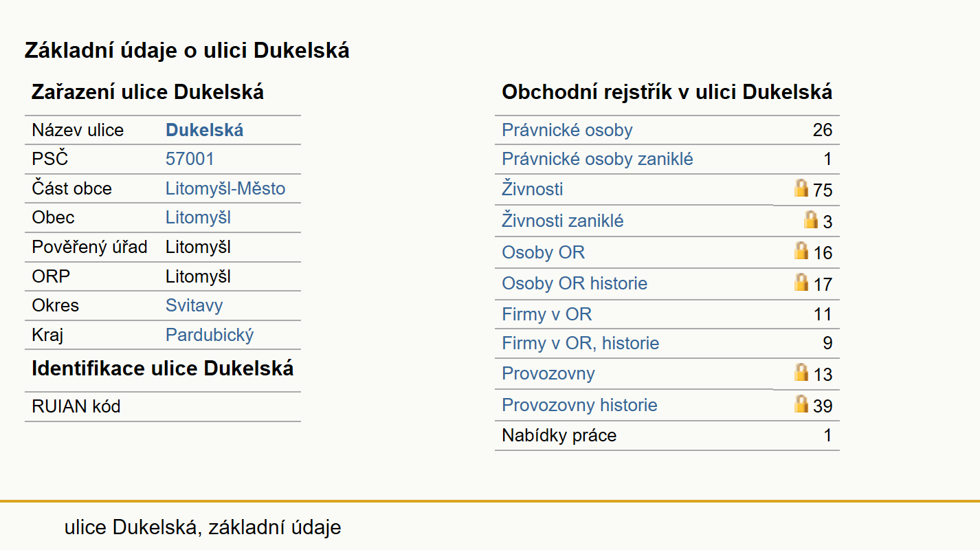The width and height of the screenshot is (980, 550).
Task: Open the Litomyšl municipality link in Obec row
Action: [198, 218]
